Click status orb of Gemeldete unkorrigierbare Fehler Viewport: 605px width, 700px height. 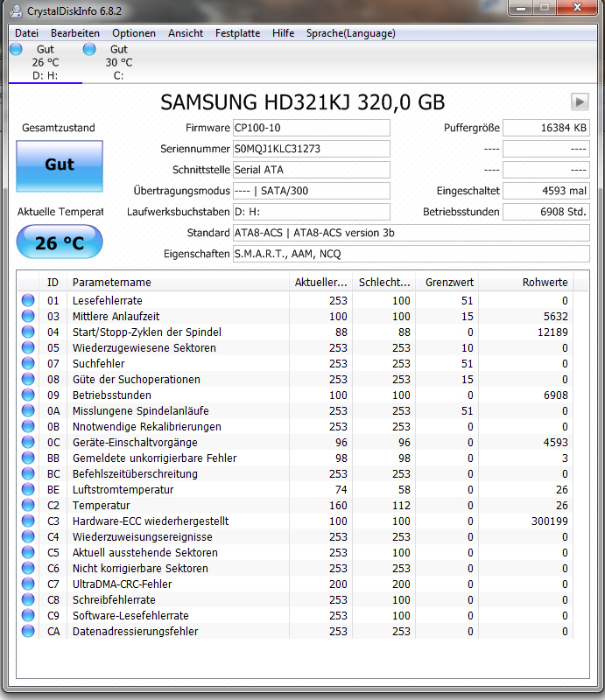click(x=28, y=458)
